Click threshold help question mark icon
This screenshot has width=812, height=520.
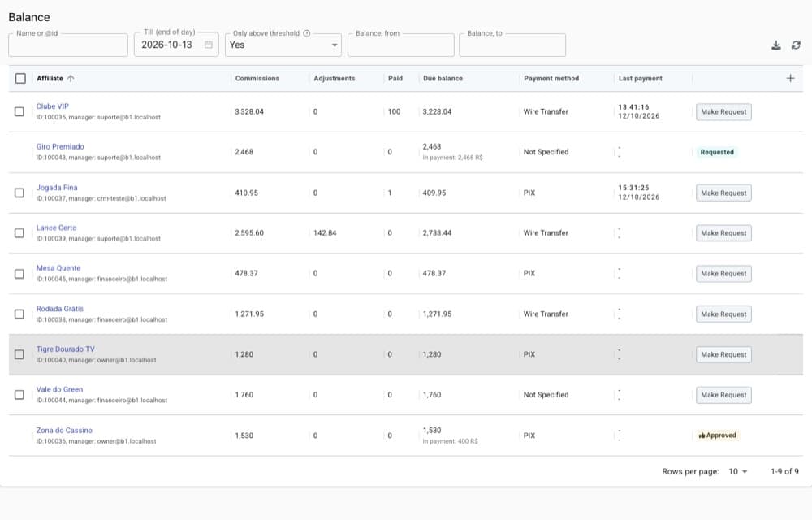pos(307,33)
